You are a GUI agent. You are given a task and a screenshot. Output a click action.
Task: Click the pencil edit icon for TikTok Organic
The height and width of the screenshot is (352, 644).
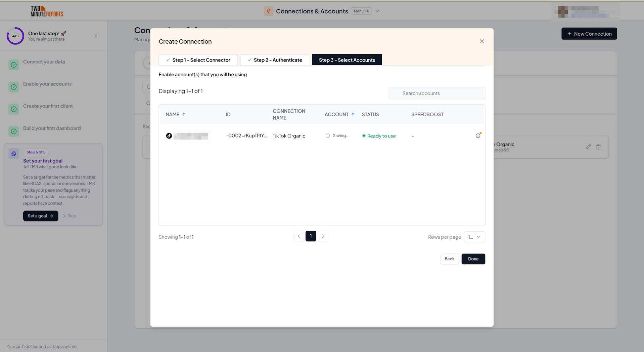[588, 147]
